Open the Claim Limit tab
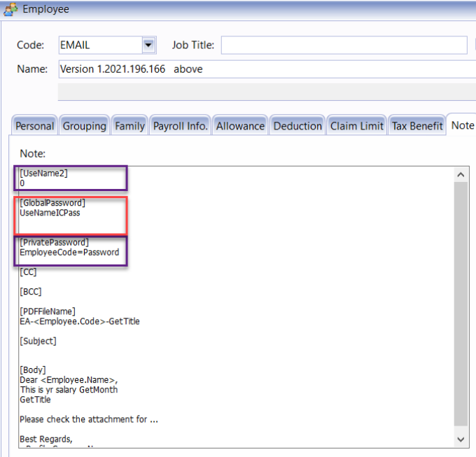This screenshot has height=457, width=476. [357, 126]
